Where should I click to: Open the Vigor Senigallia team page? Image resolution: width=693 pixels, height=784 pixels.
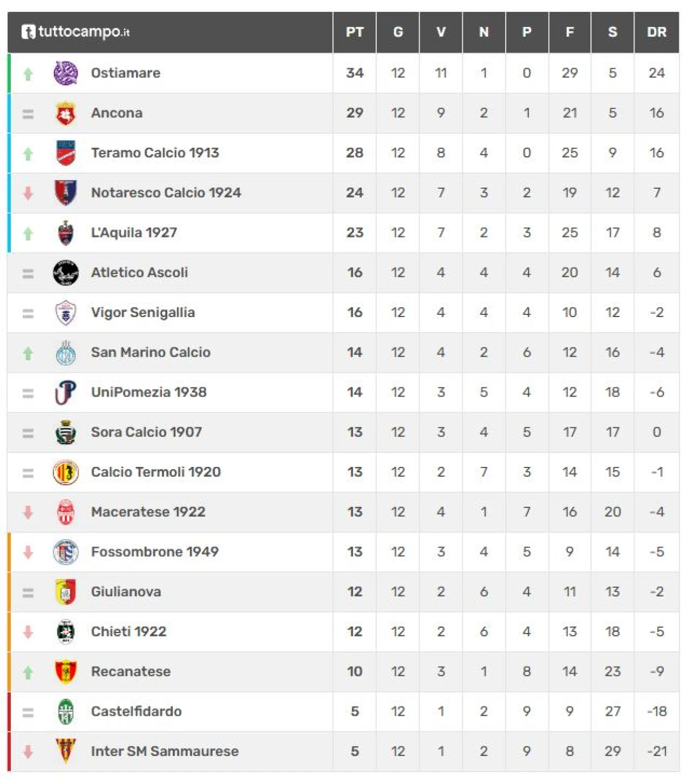[x=142, y=313]
